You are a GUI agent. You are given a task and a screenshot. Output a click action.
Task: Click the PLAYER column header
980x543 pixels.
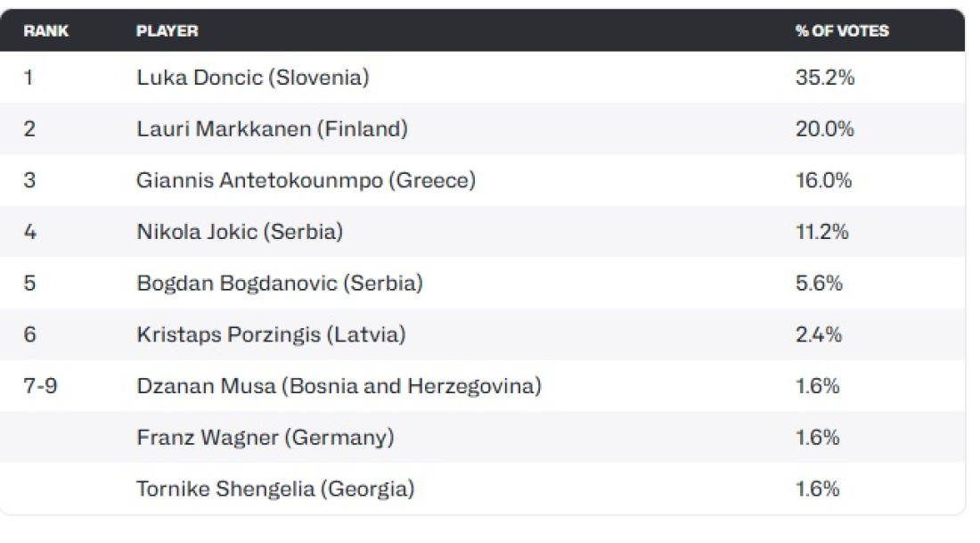pos(167,30)
